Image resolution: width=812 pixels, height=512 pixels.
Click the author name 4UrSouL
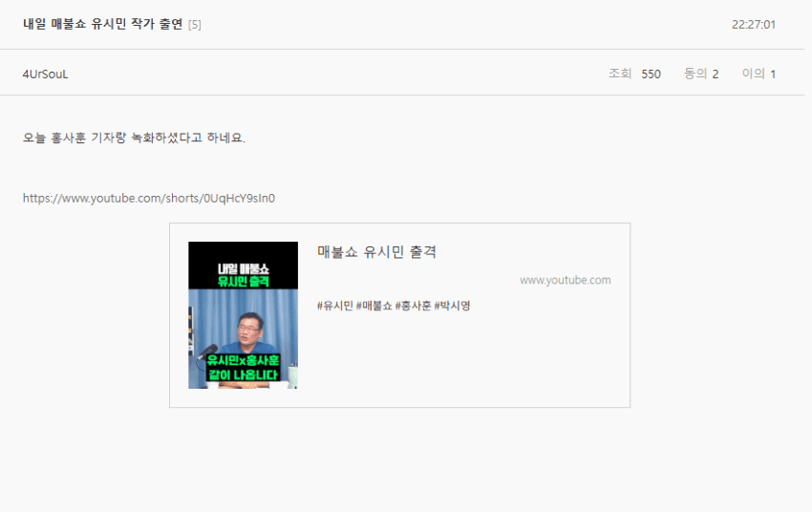pos(45,75)
